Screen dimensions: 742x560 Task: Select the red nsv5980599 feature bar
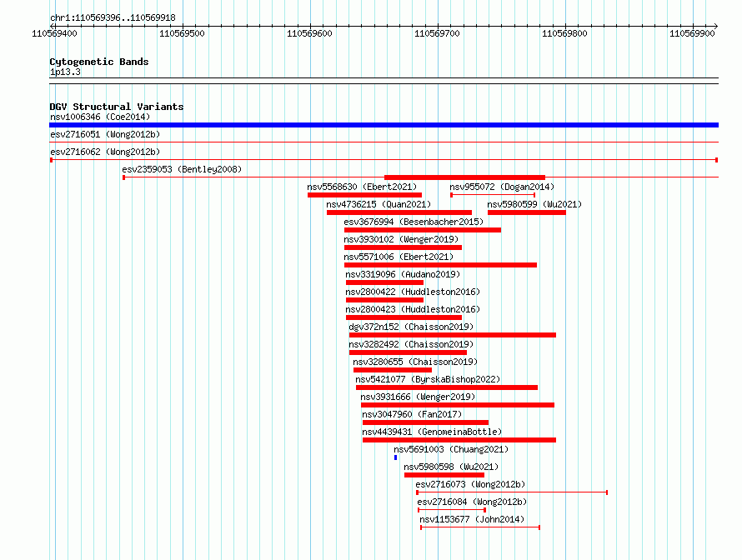[527, 212]
